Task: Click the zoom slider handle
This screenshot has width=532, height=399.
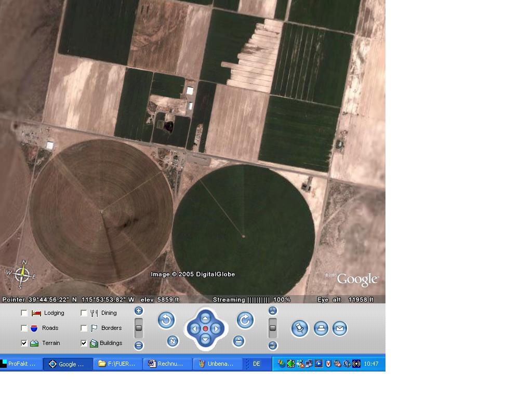Action: coord(139,327)
